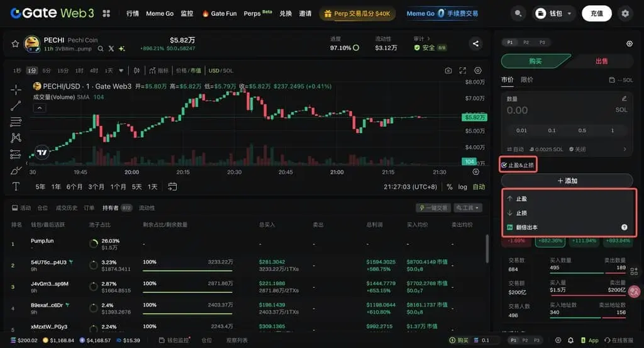This screenshot has height=348, width=644.
Task: Switch to the 成交历史 tab
Action: [x=67, y=208]
